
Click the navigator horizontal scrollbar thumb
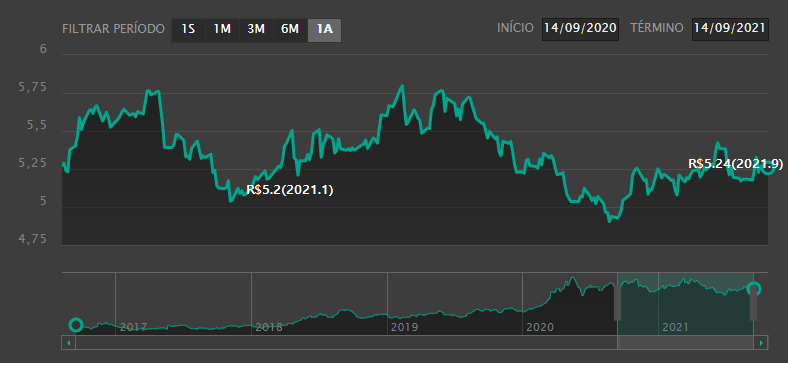click(x=685, y=343)
